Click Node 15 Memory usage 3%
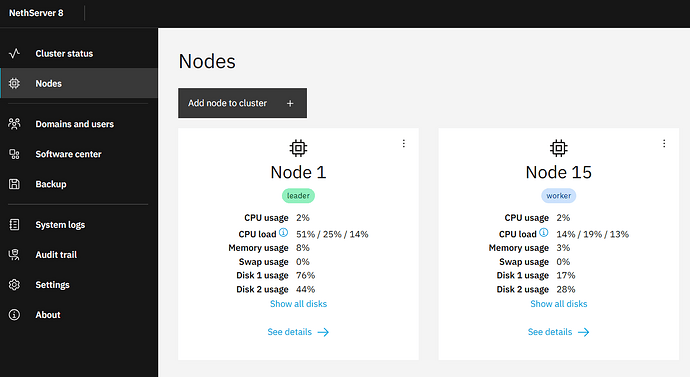690x377 pixels. coord(563,248)
